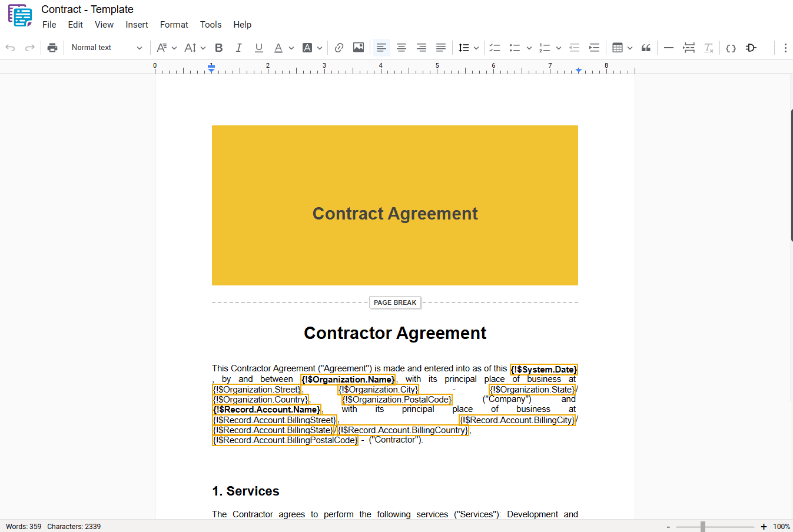This screenshot has width=793, height=532.
Task: Open the Format menu
Action: pos(174,25)
